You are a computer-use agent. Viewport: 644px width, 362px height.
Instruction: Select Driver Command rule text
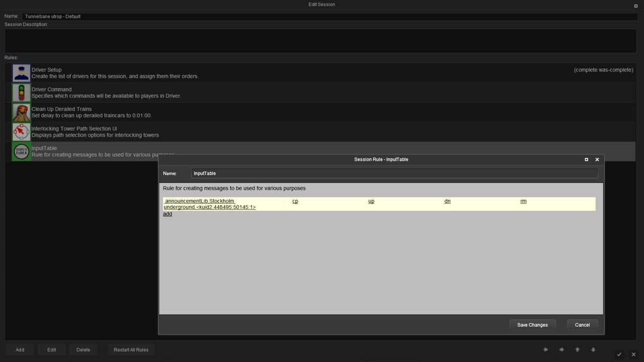106,93
